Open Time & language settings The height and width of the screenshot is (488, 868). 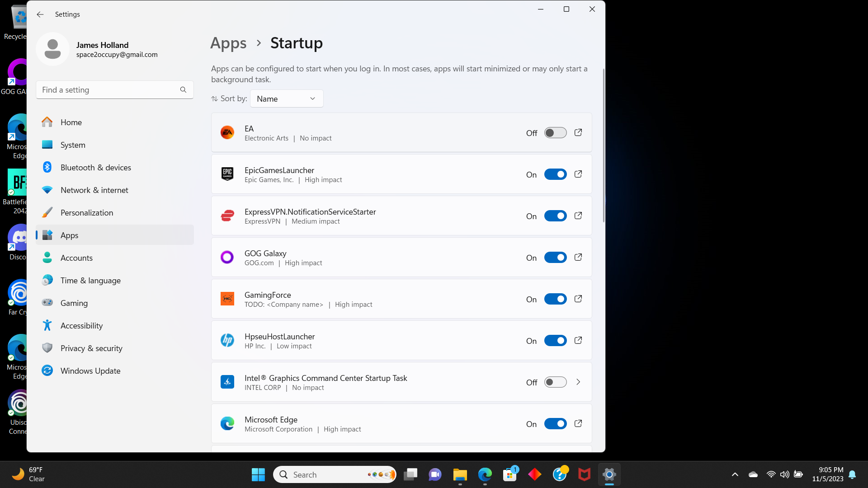pos(115,280)
